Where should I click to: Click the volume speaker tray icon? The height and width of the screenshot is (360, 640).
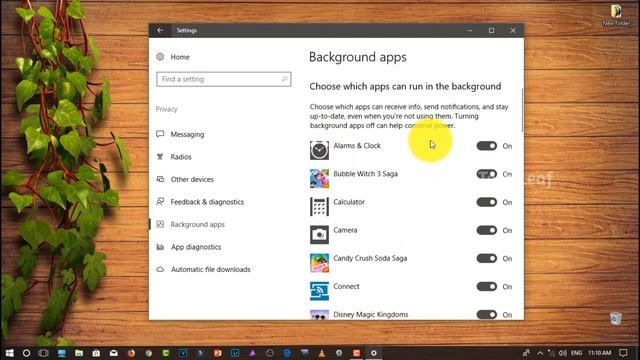point(562,353)
